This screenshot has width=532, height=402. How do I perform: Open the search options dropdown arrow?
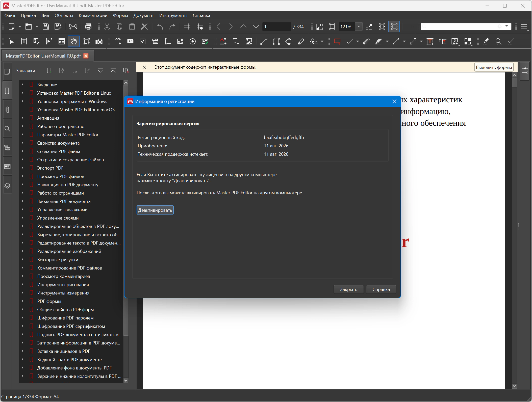(x=506, y=26)
